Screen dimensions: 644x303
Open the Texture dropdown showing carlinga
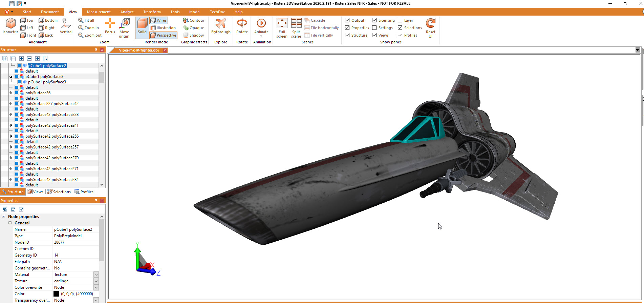96,281
